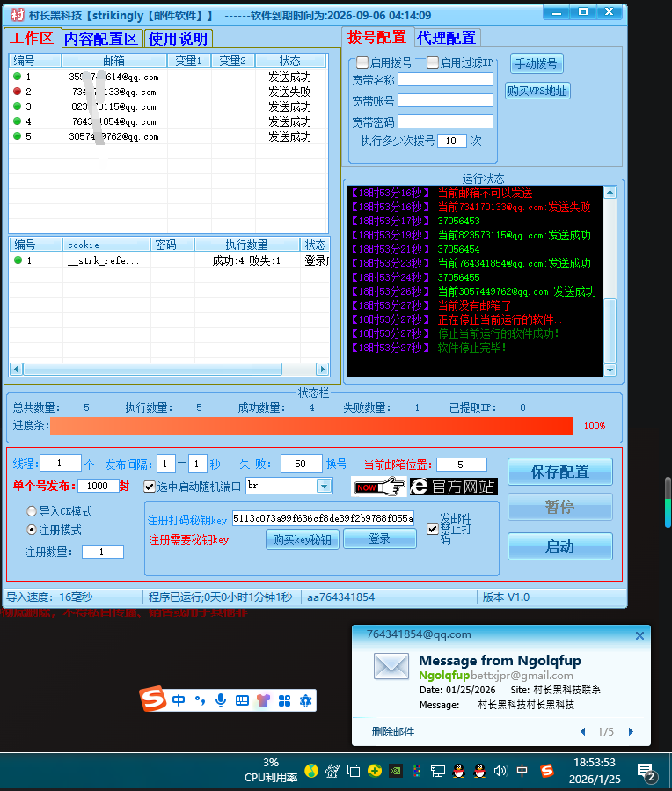Click the 单个号发布 input showing 1000

point(99,486)
